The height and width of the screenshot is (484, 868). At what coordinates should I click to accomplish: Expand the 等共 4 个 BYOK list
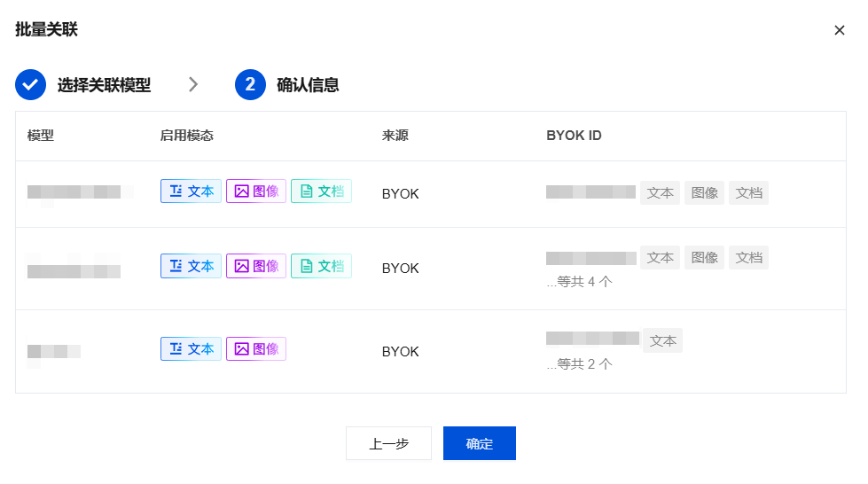pos(580,282)
